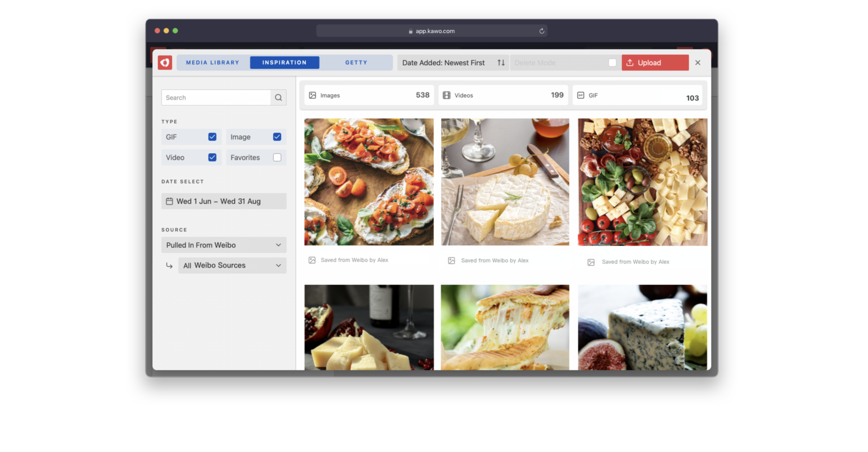Image resolution: width=868 pixels, height=452 pixels.
Task: Click the Images count icon
Action: click(x=312, y=95)
